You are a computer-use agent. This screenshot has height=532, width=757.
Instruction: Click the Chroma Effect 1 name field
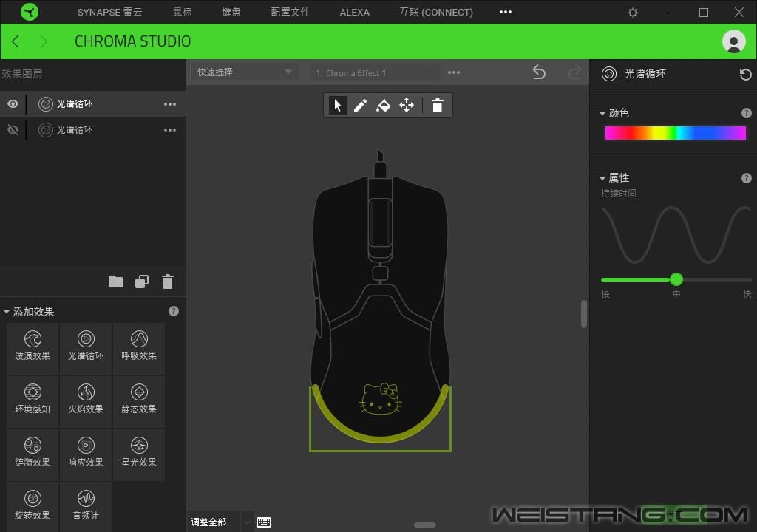point(375,73)
